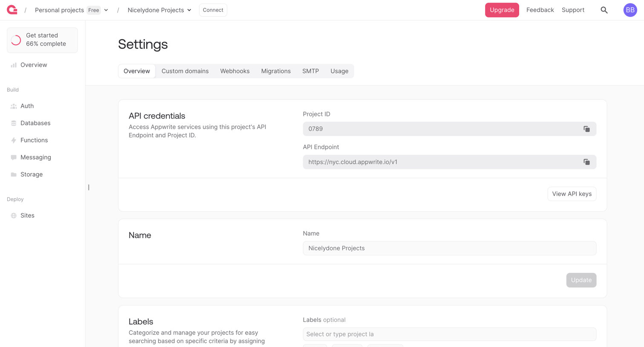Switch to the Custom domains tab
Screen dimensions: 644x347
[x=185, y=71]
